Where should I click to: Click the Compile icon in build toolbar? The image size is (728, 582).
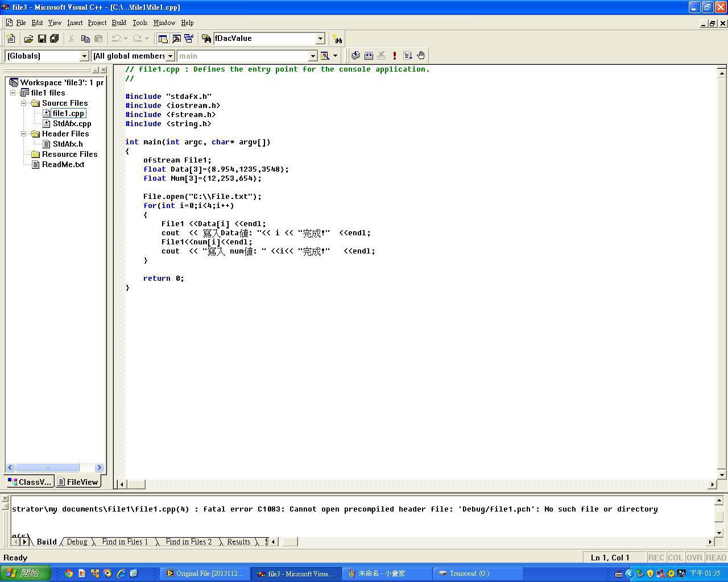tap(355, 56)
